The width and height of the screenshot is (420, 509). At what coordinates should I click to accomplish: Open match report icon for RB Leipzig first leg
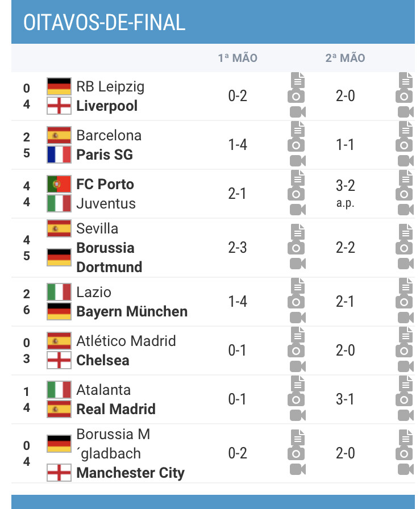tap(298, 80)
